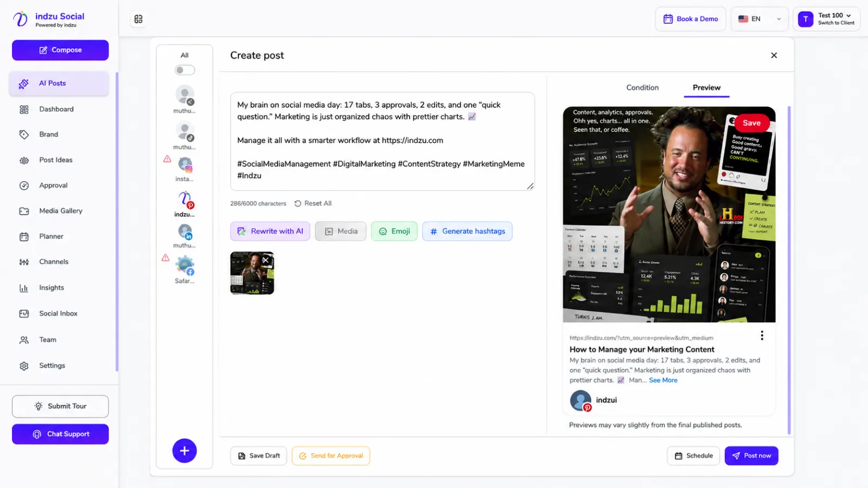Select the indzu... Pinterest channel avatar
Screen dimensions: 868x488
click(185, 200)
